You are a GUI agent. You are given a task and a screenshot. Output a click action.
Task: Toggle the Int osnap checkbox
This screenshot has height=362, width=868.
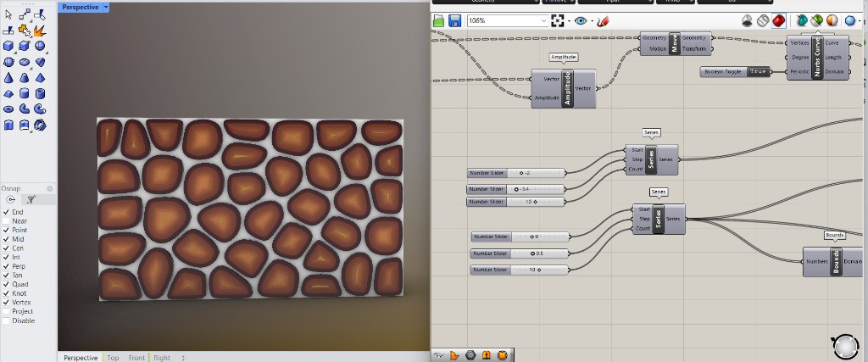(x=6, y=257)
